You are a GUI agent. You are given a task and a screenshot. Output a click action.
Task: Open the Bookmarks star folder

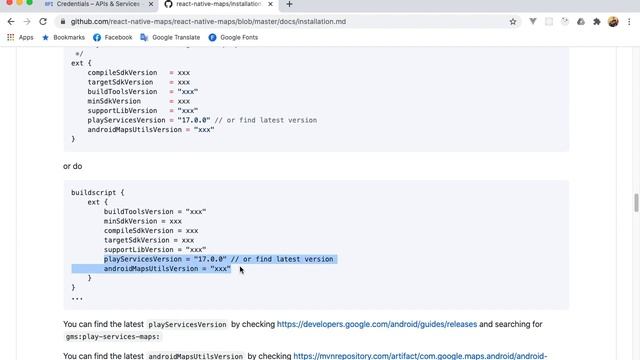pos(63,37)
